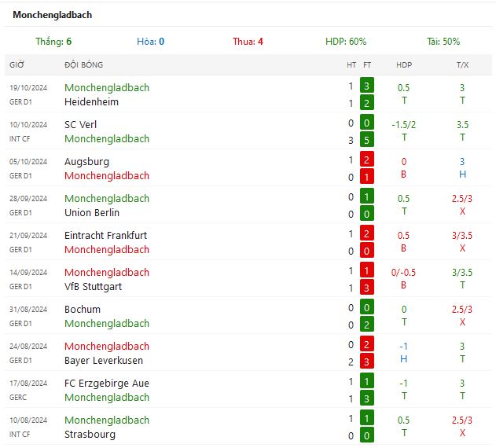Click the date 10/10/2024
The width and height of the screenshot is (496, 448).
[28, 125]
